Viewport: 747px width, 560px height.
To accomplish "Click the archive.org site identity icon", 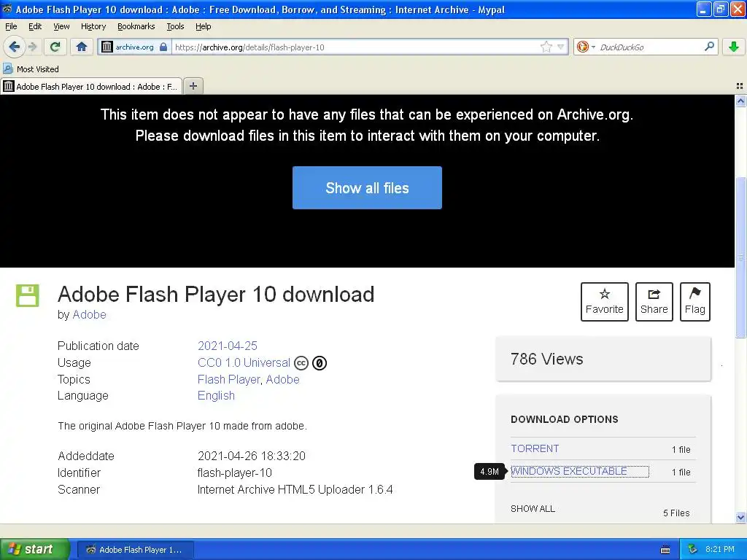I will [107, 47].
